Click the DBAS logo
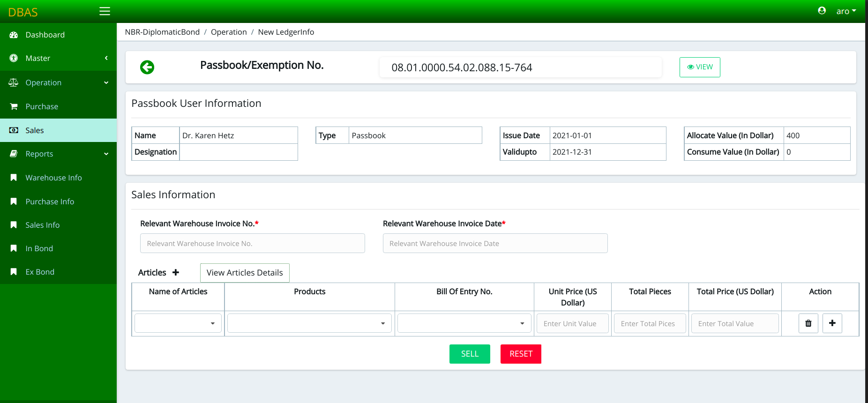Screen dimensions: 868x403 (23, 12)
